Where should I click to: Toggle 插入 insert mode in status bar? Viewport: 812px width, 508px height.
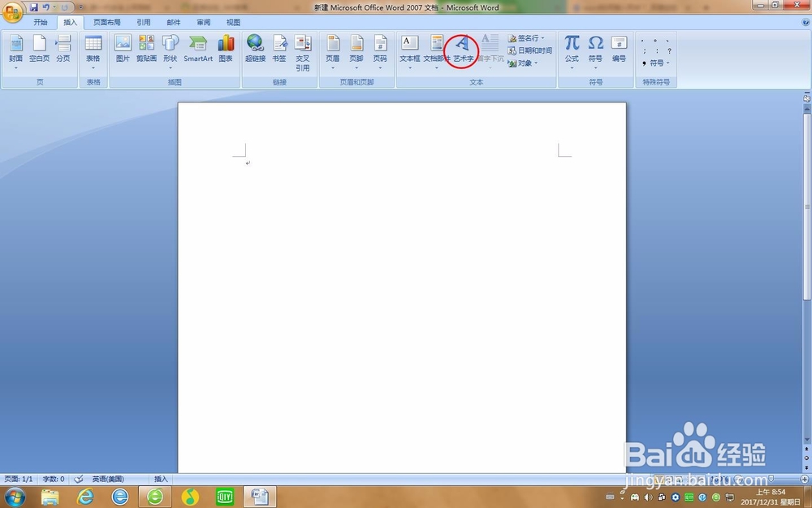[x=161, y=479]
